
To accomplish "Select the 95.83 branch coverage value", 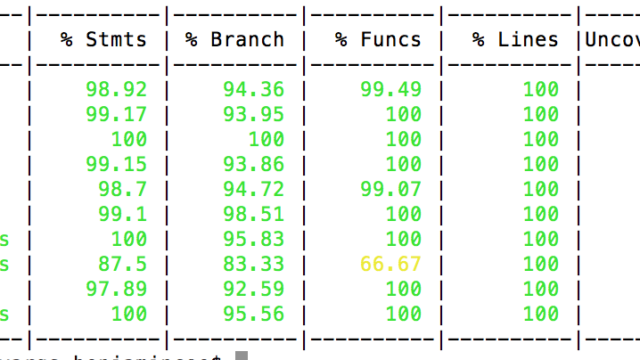I will coord(253,239).
